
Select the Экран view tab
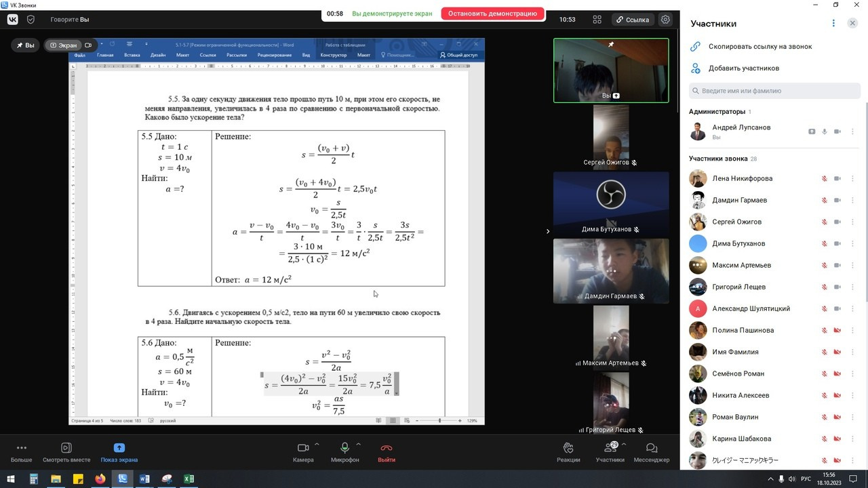pos(63,45)
